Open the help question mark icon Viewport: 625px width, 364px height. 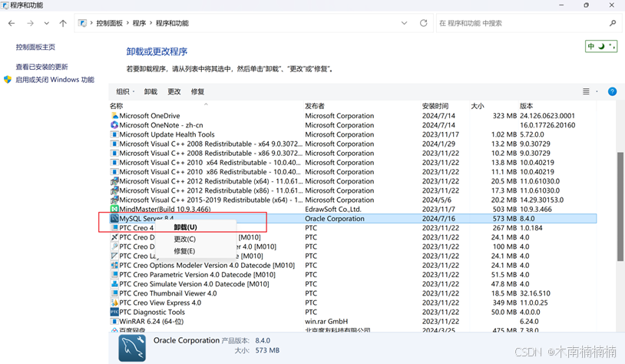tap(612, 91)
